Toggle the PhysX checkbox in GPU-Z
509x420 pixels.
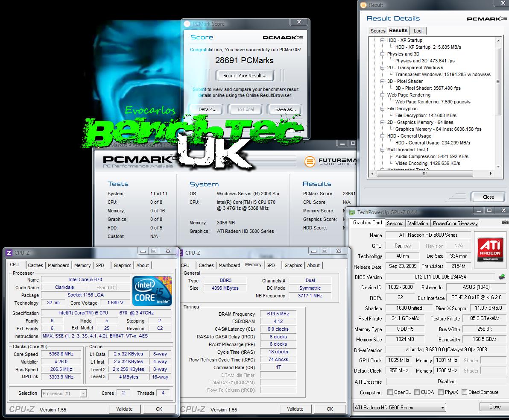(441, 392)
